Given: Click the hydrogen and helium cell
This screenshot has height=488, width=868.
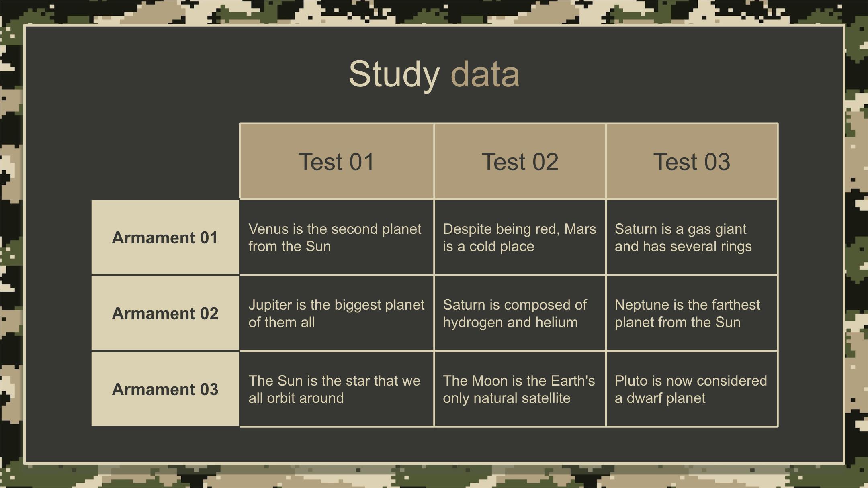Looking at the screenshot, I should click(x=520, y=313).
